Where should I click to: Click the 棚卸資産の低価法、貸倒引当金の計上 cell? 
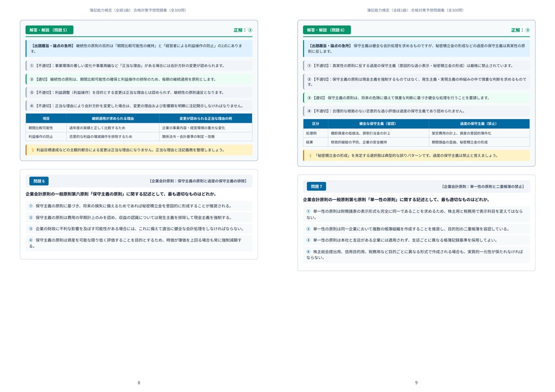tap(378, 133)
